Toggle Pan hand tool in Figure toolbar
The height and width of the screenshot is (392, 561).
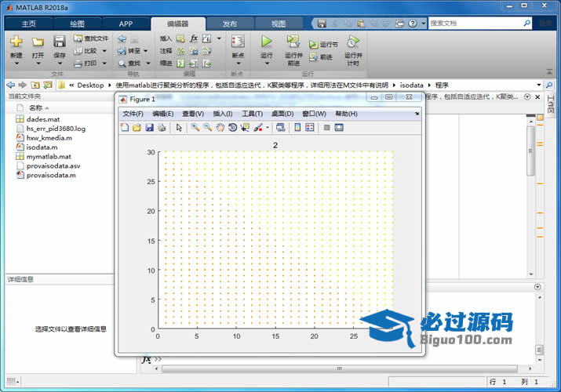pos(220,128)
